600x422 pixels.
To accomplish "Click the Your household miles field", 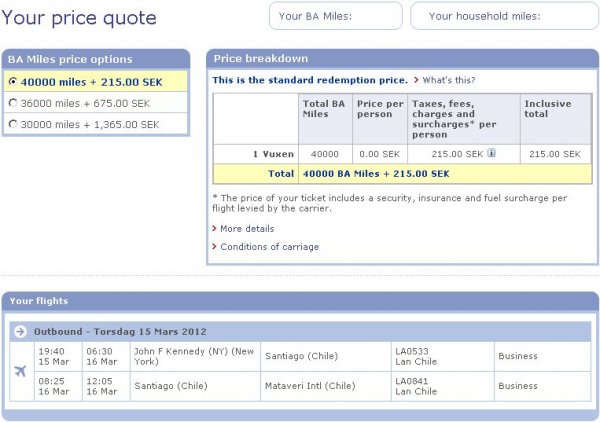I will point(498,16).
